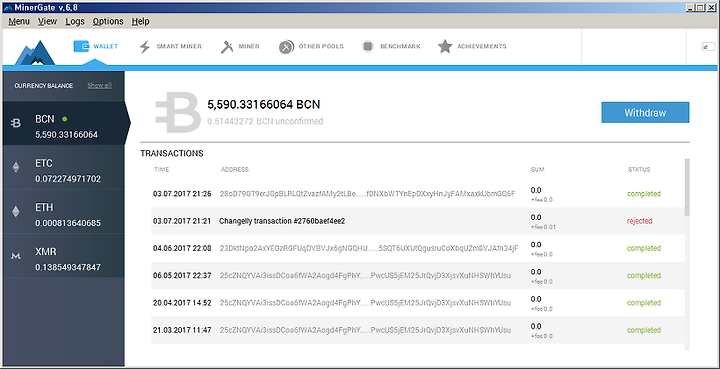
Task: Click the small icon button at top right
Action: tap(708, 46)
